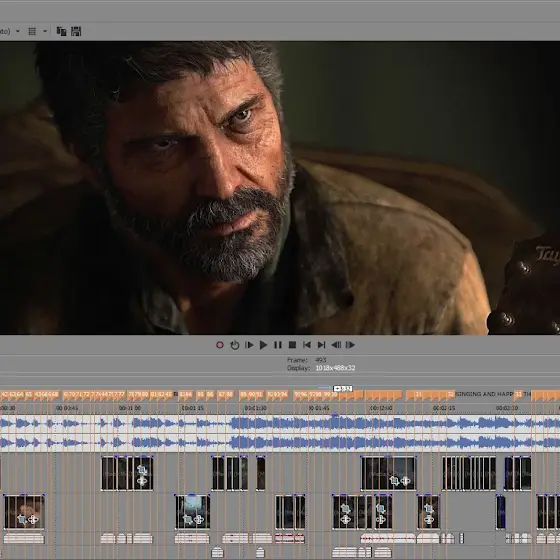
Task: Jump to project start with Go to Start
Action: tap(306, 345)
